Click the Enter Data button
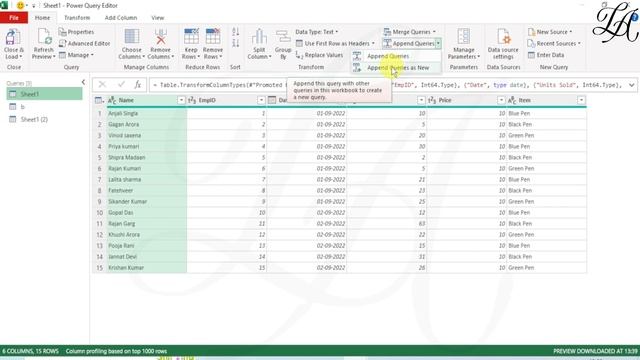 click(546, 55)
